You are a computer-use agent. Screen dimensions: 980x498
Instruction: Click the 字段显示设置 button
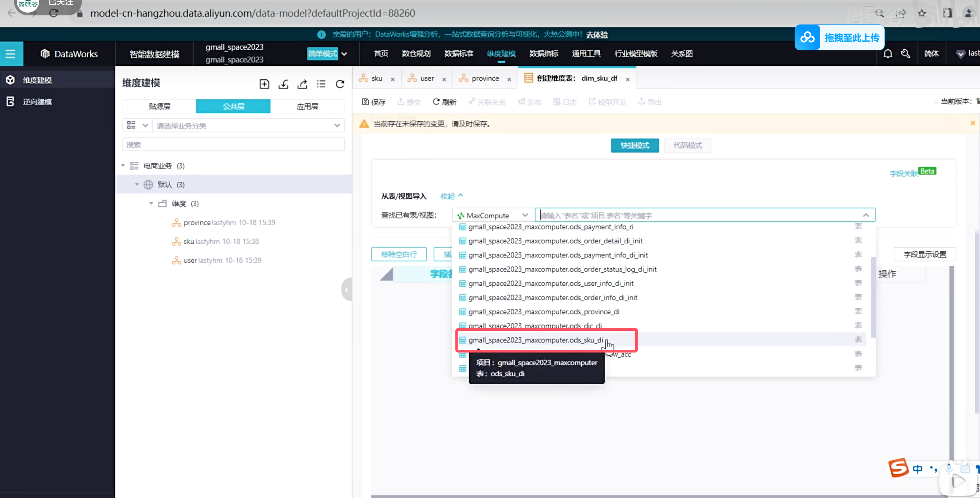924,254
